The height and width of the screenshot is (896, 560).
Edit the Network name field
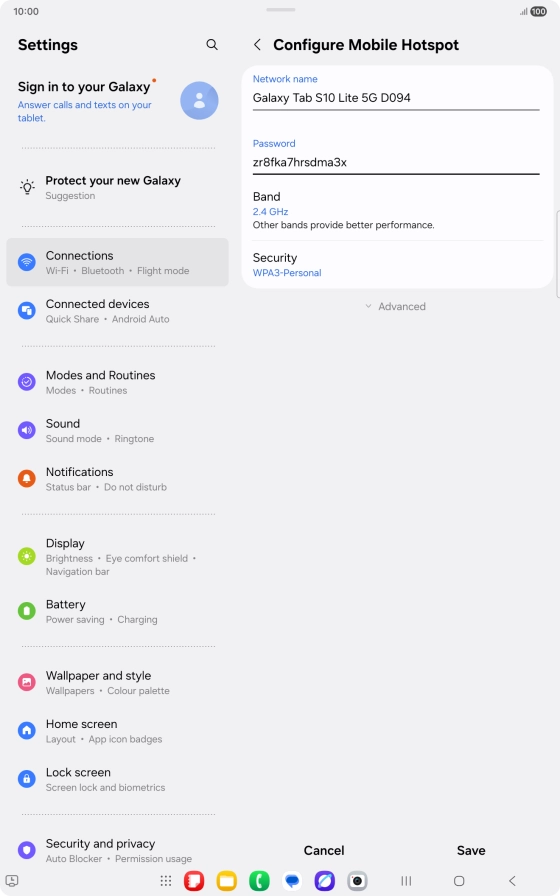coord(396,98)
